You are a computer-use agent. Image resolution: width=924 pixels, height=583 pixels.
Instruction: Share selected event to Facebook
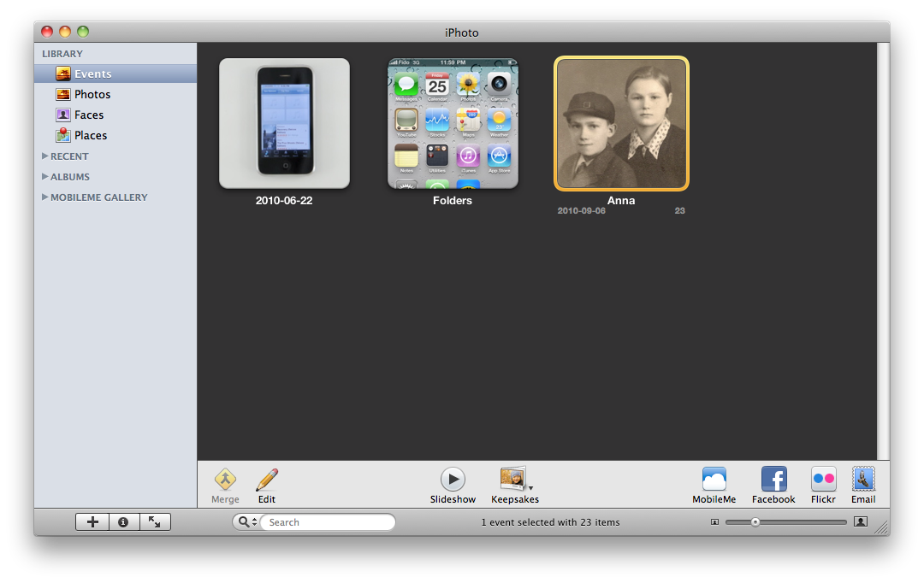tap(773, 480)
